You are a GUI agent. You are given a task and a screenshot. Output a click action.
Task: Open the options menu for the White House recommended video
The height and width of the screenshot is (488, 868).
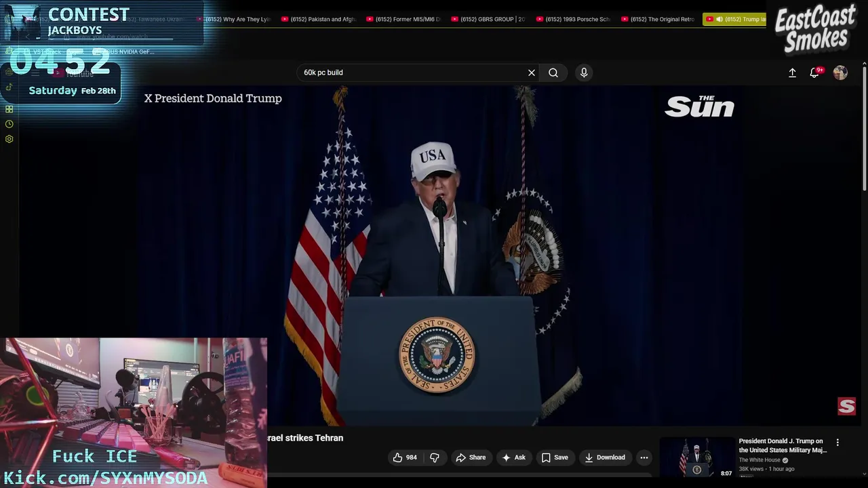[837, 442]
